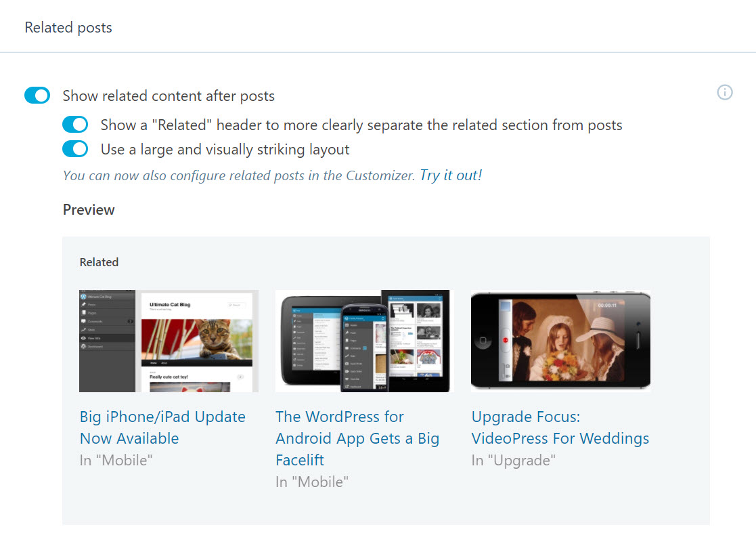The width and height of the screenshot is (756, 548).
Task: Turn off large visually striking layout toggle
Action: 75,149
